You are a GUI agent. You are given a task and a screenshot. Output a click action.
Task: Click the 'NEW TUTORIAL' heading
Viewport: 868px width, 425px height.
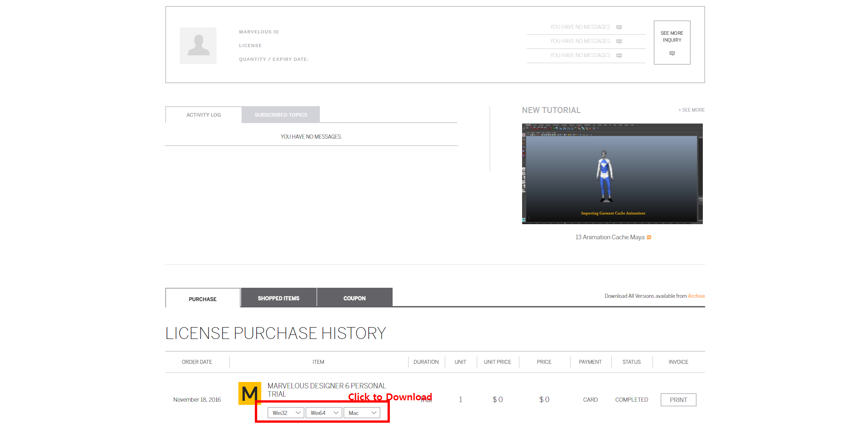[x=551, y=110]
